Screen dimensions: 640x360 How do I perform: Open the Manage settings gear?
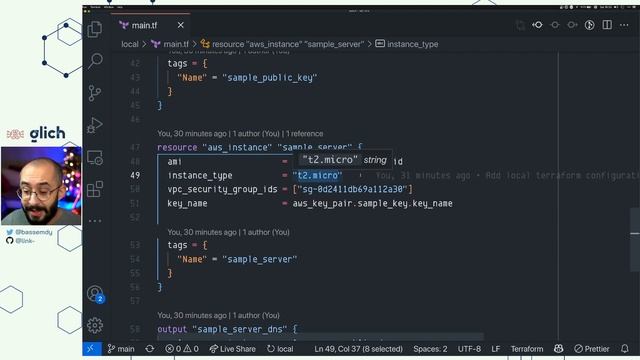coord(95,325)
